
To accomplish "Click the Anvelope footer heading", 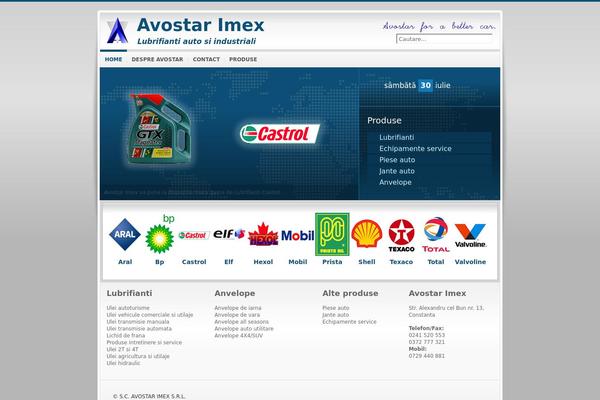I will (x=235, y=293).
